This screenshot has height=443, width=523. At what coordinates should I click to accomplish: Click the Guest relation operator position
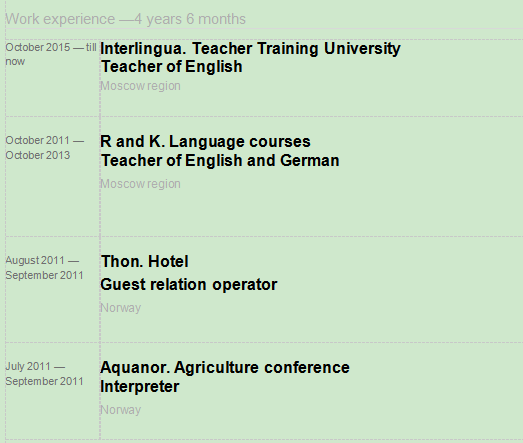[188, 285]
